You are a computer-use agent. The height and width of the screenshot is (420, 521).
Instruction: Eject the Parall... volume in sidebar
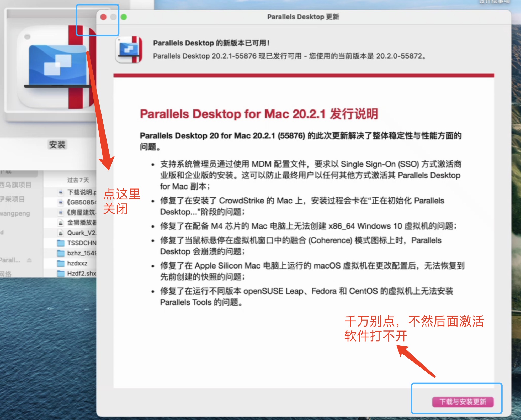click(x=29, y=260)
